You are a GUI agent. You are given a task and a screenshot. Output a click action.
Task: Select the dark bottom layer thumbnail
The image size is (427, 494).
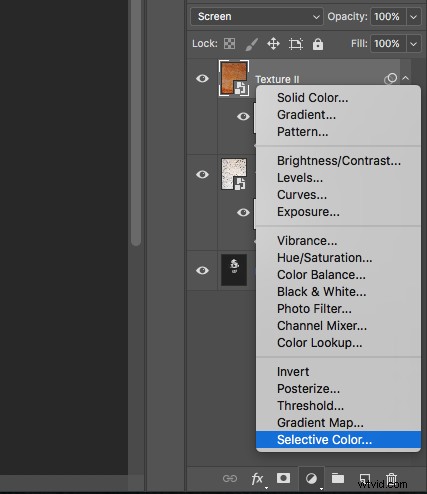pyautogui.click(x=234, y=270)
